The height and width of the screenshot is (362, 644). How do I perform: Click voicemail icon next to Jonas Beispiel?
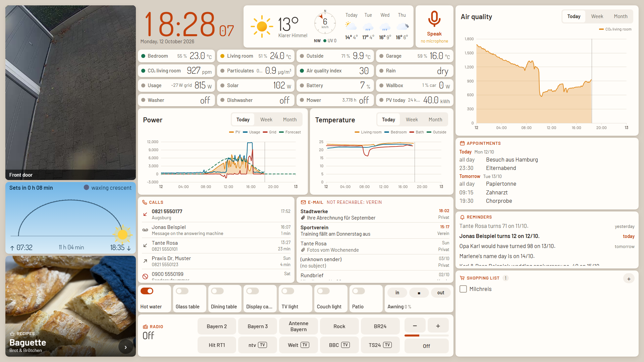tap(145, 230)
